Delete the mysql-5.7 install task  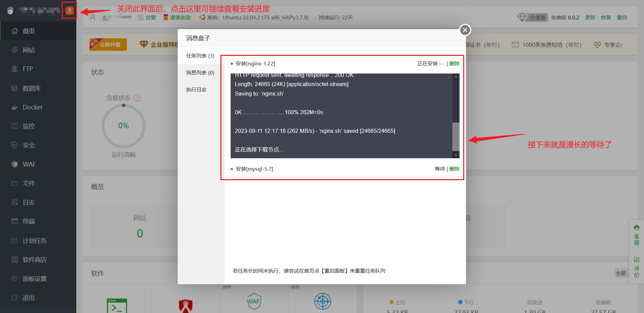[454, 169]
